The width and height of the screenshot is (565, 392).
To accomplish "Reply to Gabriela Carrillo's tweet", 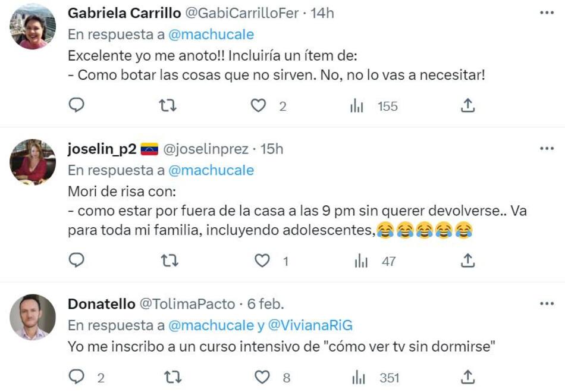I will (77, 106).
